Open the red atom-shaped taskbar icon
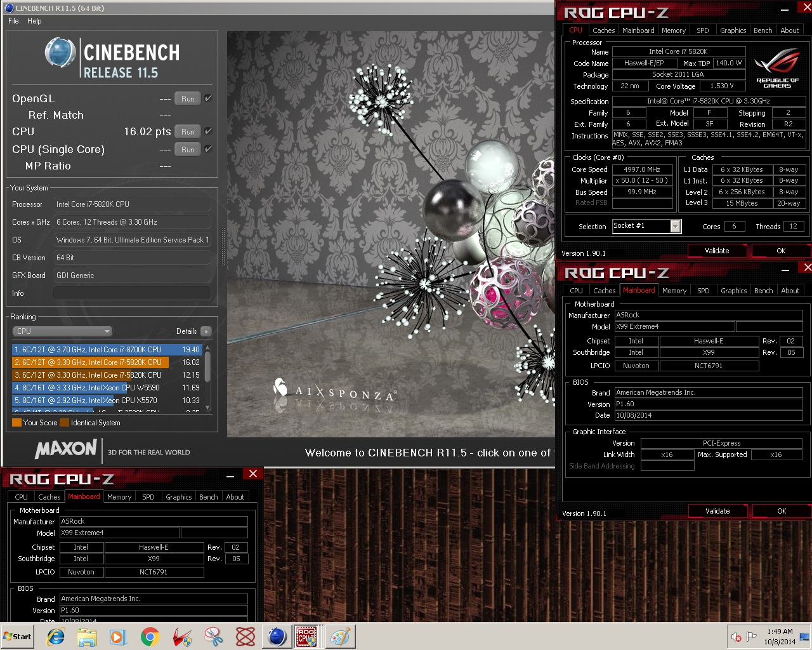The width and height of the screenshot is (812, 650). pyautogui.click(x=245, y=637)
